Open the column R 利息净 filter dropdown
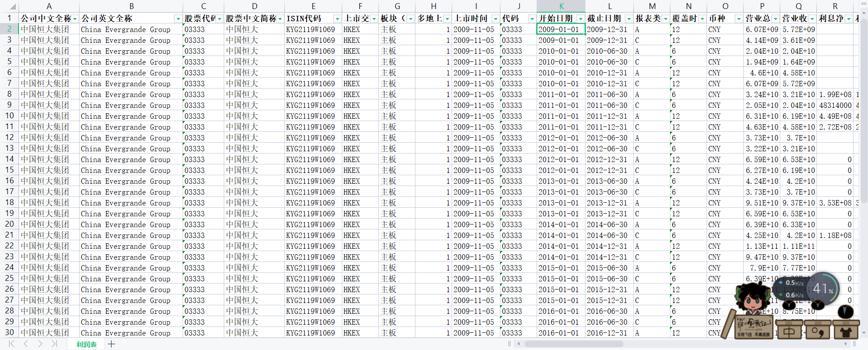 [x=849, y=19]
